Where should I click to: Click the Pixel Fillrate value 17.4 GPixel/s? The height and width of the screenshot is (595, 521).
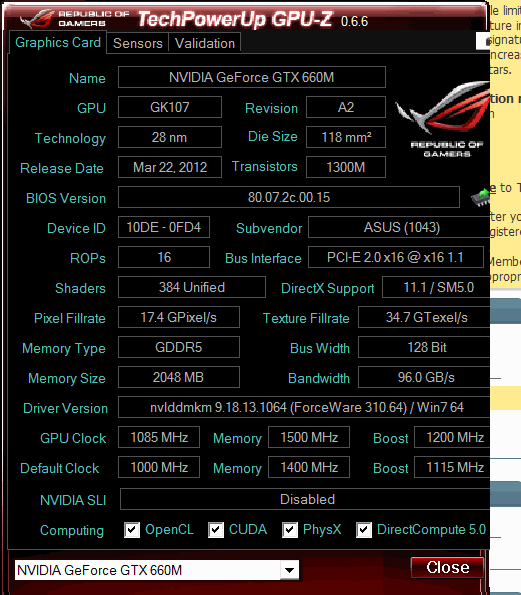pyautogui.click(x=179, y=317)
